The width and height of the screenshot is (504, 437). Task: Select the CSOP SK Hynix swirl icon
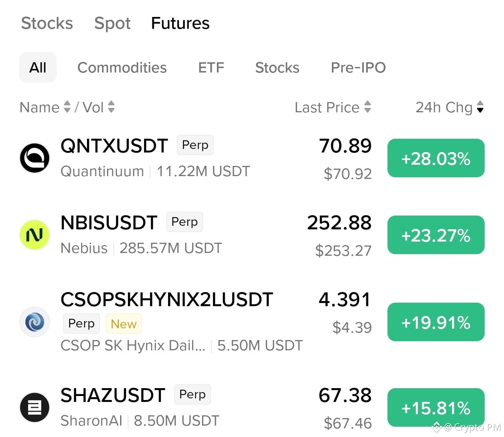[x=35, y=322]
